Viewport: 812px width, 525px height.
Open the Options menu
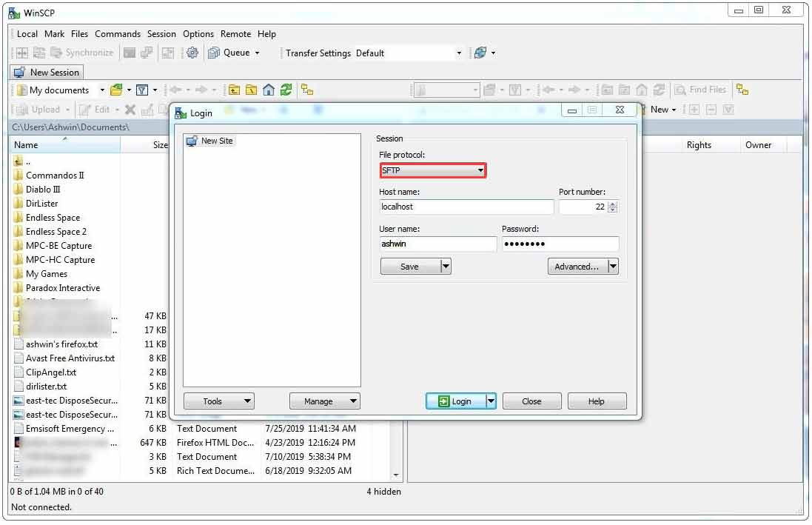coord(198,34)
